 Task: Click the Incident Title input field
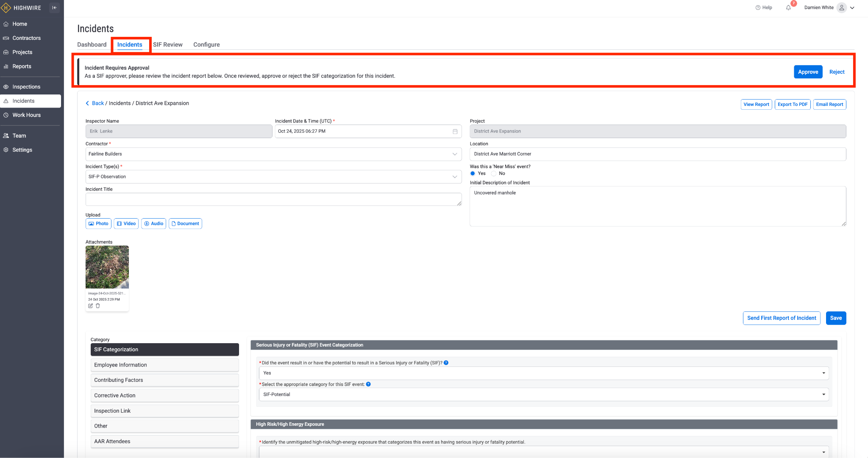coord(273,200)
